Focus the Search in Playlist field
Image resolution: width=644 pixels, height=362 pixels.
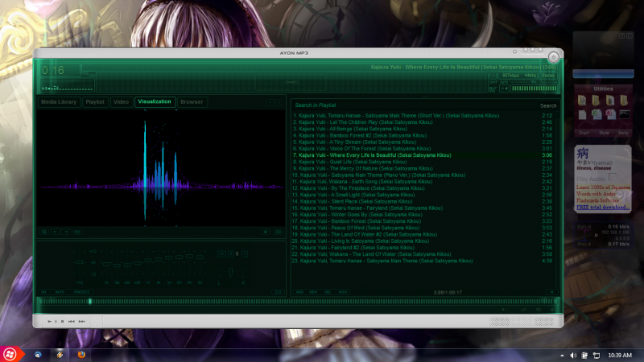coord(415,105)
